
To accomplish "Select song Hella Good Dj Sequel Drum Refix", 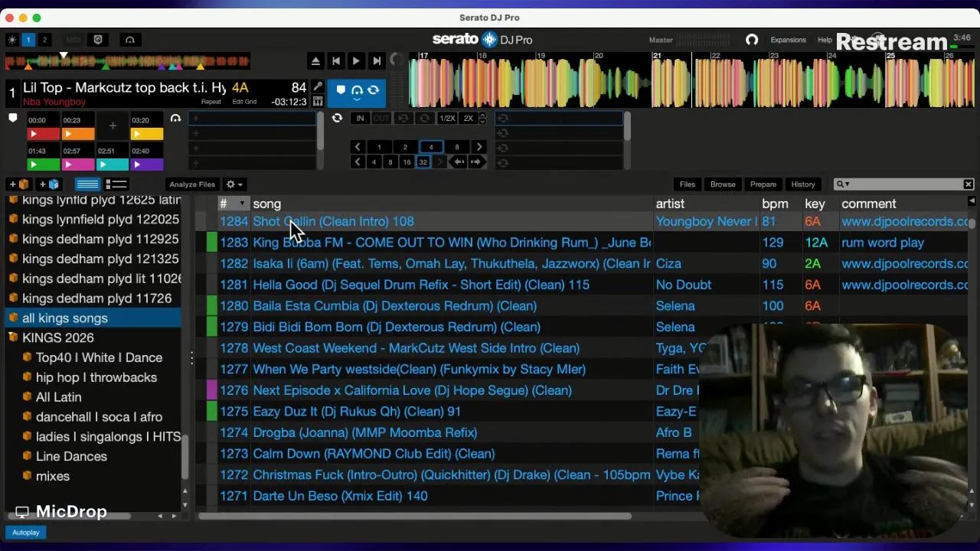I will pyautogui.click(x=421, y=285).
